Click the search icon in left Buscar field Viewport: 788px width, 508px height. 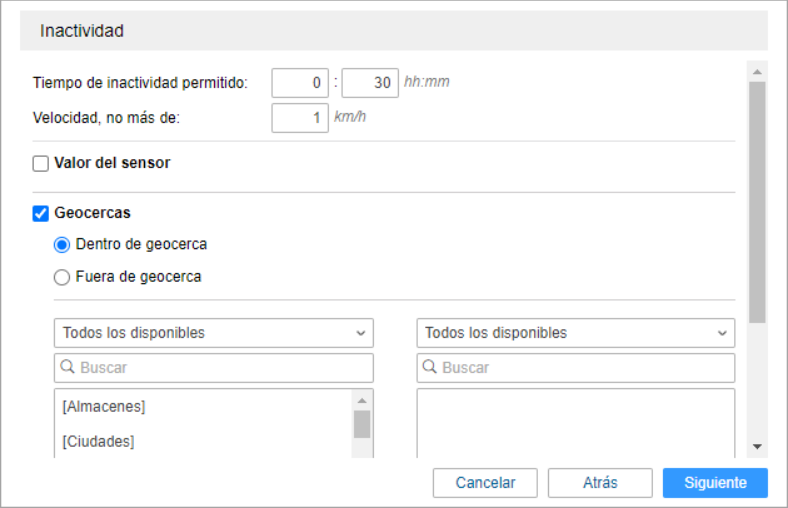tap(67, 367)
